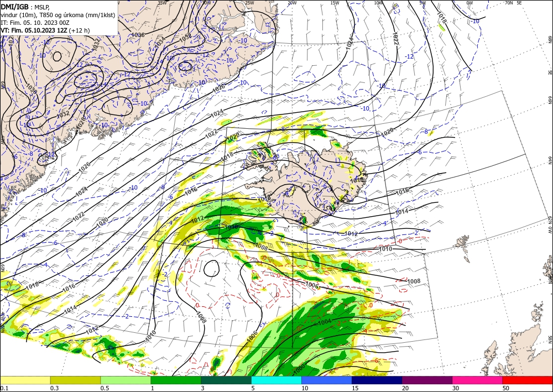The height and width of the screenshot is (392, 553).
Task: Select the dark green 3–5 legend swatch
Action: (x=226, y=380)
